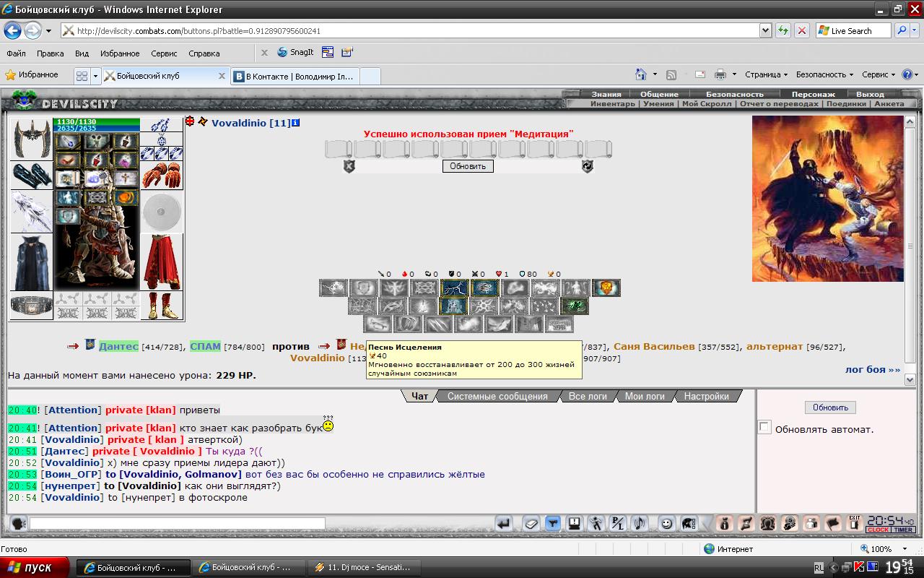Click the Vovaldinio info icon
924x578 pixels.
coord(295,123)
